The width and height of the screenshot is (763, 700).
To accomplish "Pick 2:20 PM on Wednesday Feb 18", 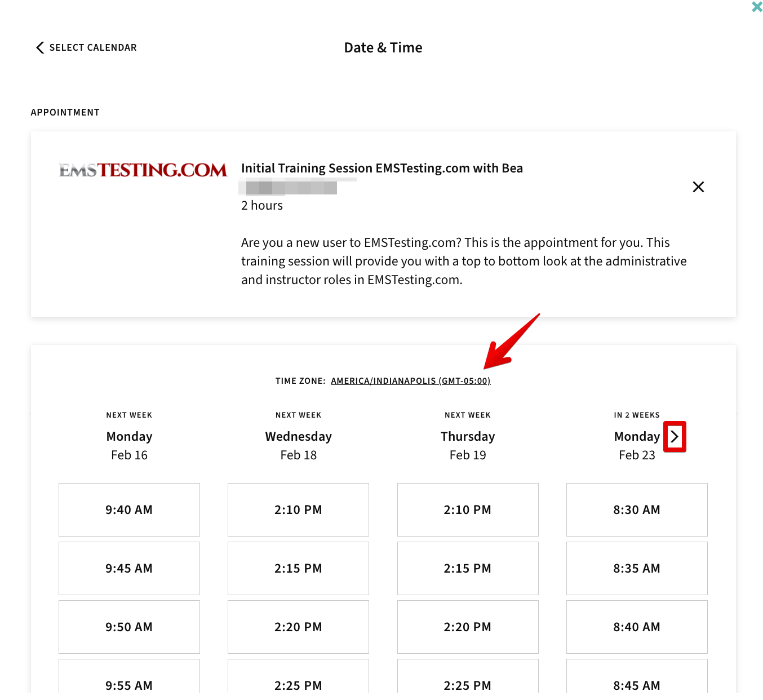I will (298, 627).
